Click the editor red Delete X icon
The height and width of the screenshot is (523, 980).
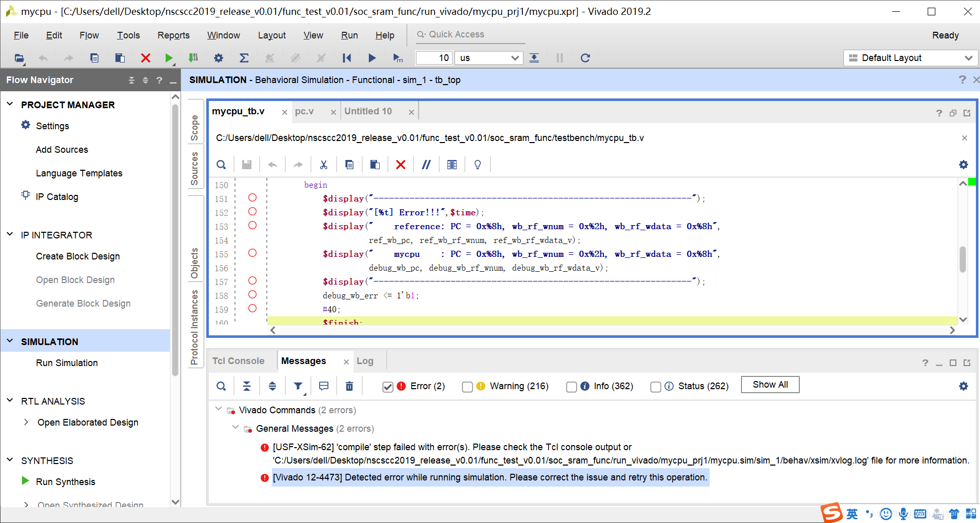pyautogui.click(x=401, y=165)
